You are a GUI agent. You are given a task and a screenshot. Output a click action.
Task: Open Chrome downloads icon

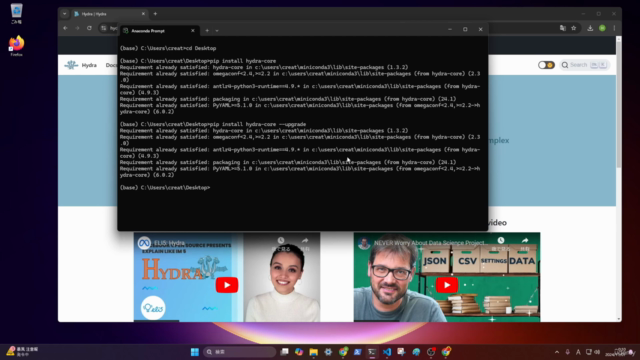tap(590, 28)
